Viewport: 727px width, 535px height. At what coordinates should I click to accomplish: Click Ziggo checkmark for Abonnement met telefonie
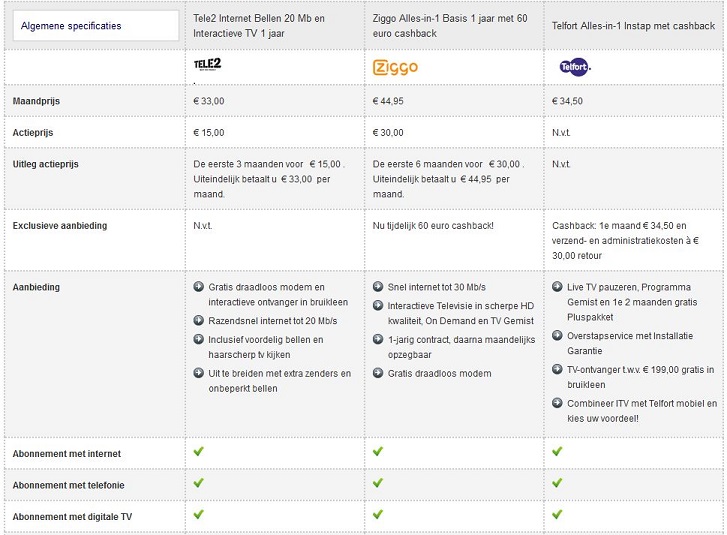378,483
